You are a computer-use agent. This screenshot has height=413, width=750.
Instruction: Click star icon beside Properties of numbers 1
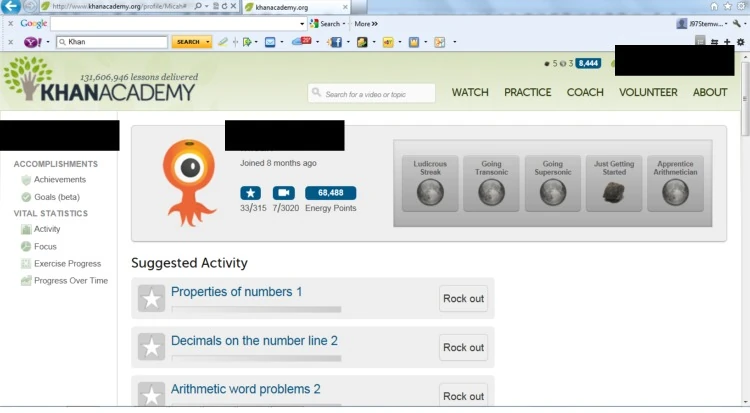point(151,299)
